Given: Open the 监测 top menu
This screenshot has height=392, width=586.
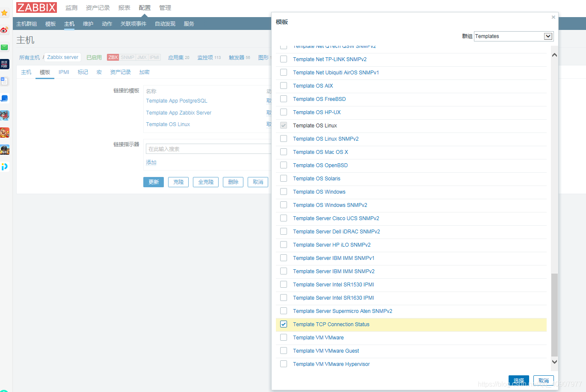Looking at the screenshot, I should coord(71,8).
